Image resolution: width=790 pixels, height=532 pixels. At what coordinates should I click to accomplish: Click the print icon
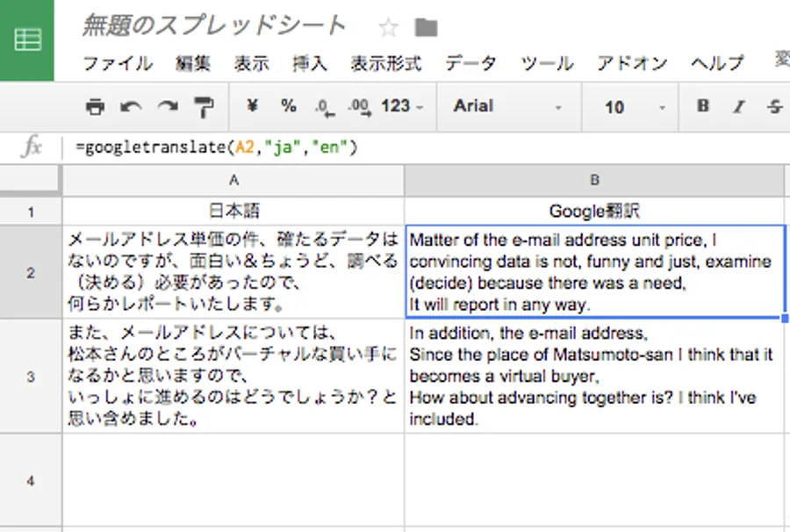click(x=95, y=107)
